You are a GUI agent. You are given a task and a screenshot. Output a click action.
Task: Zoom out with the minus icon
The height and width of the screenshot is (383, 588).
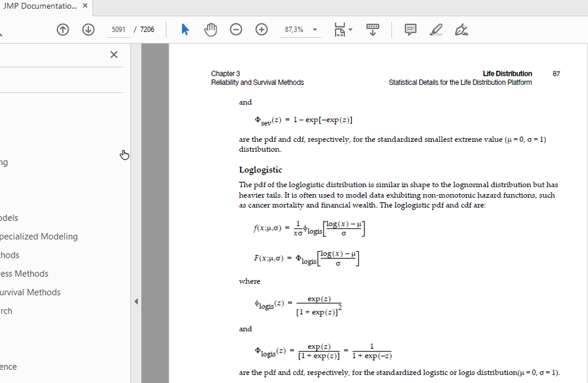(236, 29)
